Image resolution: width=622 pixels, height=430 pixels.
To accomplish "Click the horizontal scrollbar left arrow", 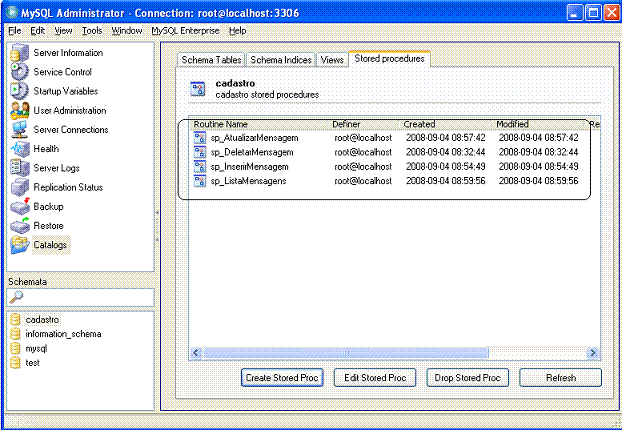I will 196,353.
